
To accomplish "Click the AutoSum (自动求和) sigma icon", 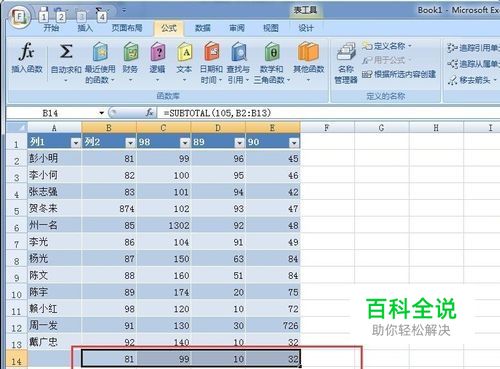I will click(x=66, y=52).
